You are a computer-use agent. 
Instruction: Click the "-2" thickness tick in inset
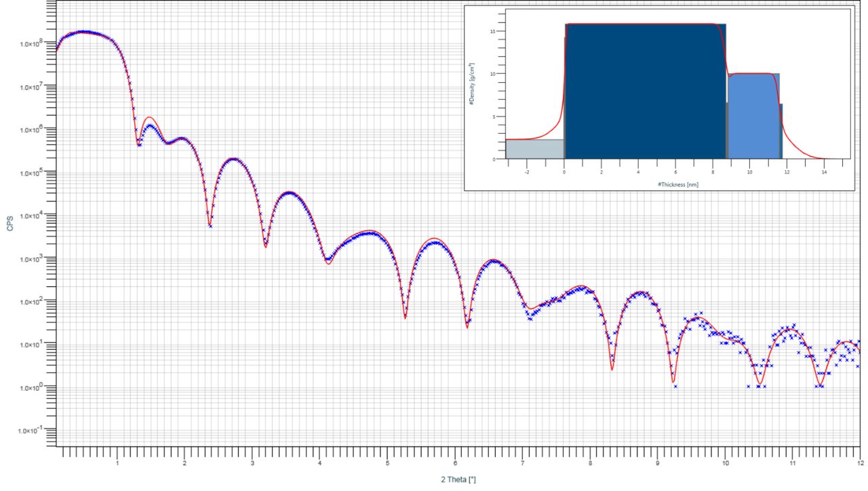tap(526, 172)
